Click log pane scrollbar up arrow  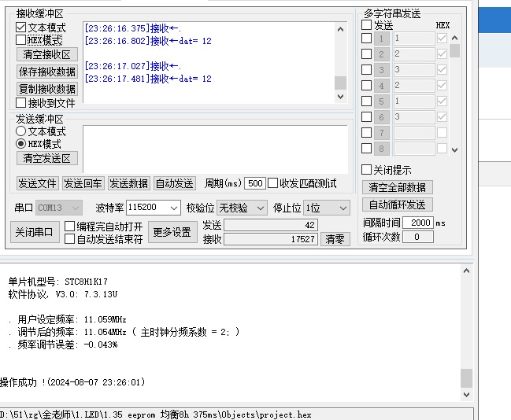466,271
